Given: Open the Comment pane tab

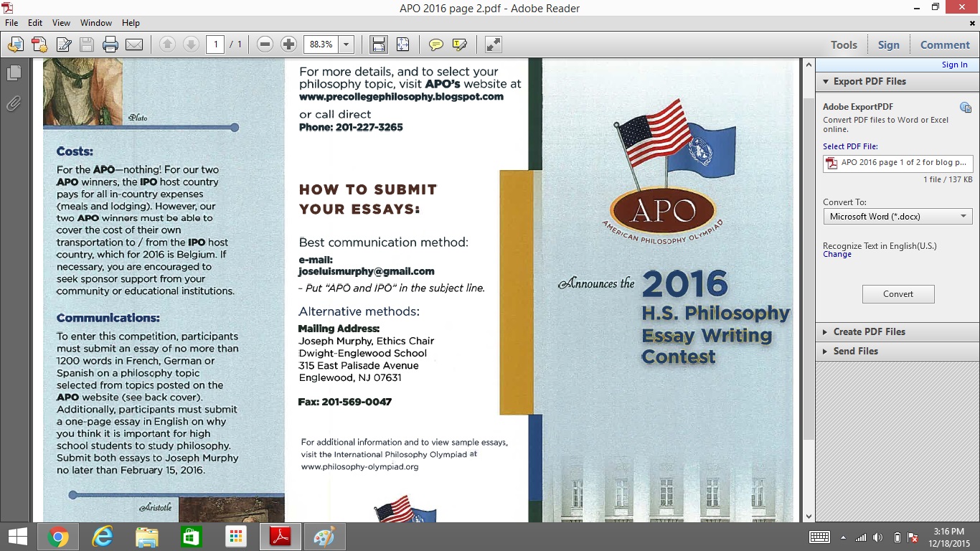Looking at the screenshot, I should click(945, 44).
